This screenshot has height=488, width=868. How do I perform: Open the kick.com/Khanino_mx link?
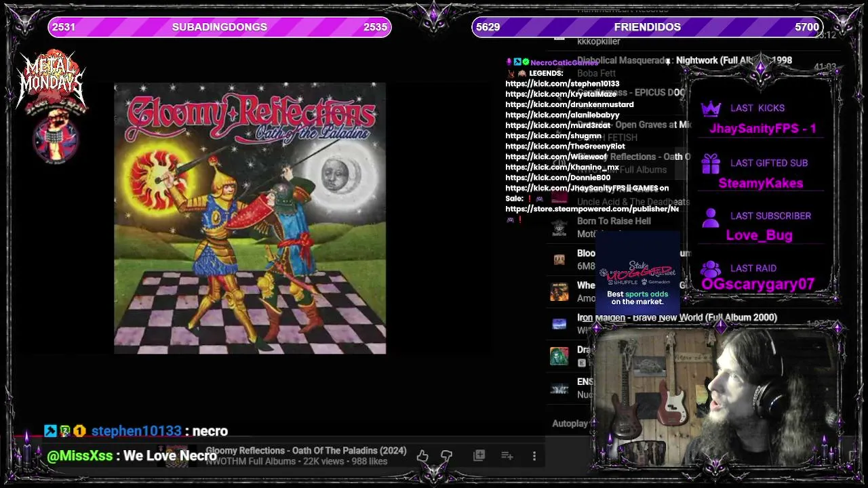click(x=562, y=167)
